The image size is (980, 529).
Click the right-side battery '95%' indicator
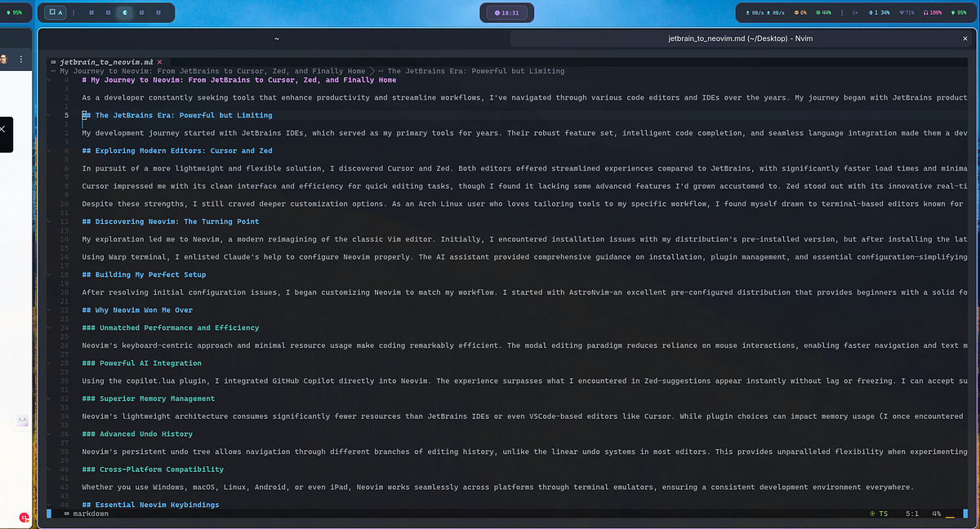coord(959,12)
